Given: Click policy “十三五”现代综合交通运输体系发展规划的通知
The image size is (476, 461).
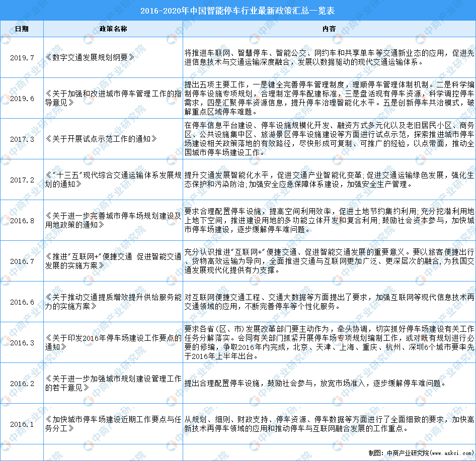Looking at the screenshot, I should tap(113, 179).
